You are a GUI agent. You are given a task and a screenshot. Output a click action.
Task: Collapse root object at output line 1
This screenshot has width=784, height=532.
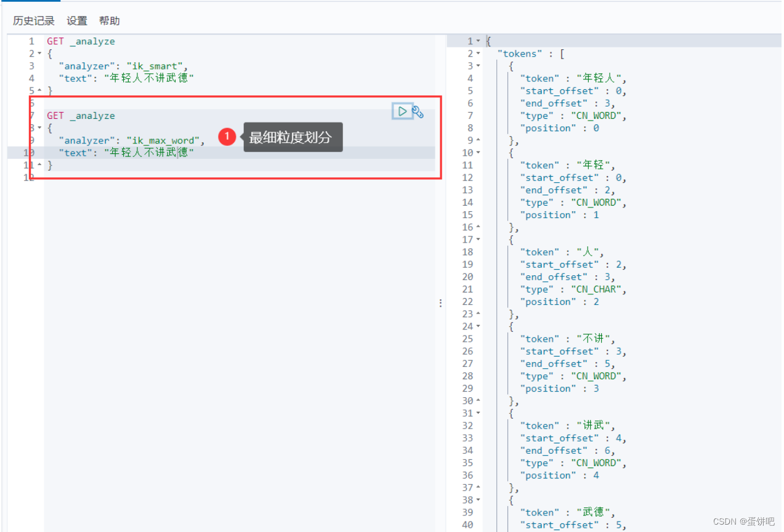click(478, 41)
